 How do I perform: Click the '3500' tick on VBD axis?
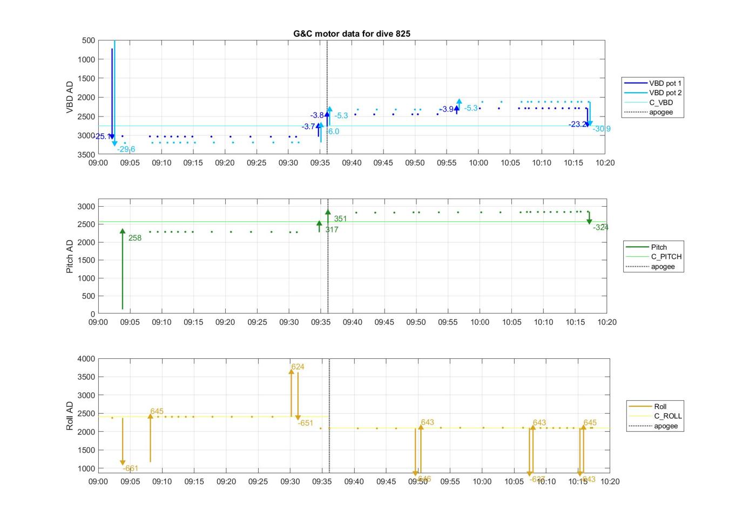[86, 154]
